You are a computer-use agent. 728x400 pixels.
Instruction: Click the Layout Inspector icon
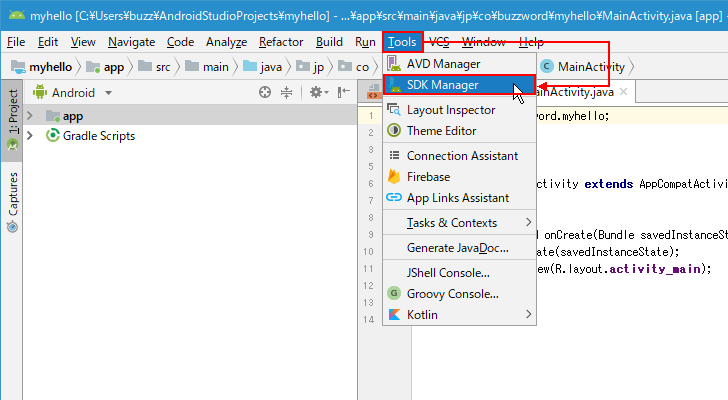click(x=394, y=110)
